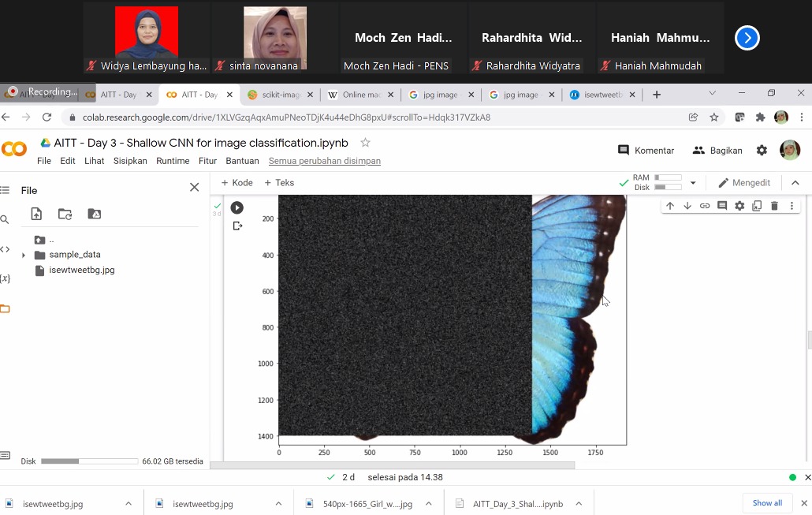The width and height of the screenshot is (812, 515).
Task: Refresh the file browser folder
Action: click(65, 214)
